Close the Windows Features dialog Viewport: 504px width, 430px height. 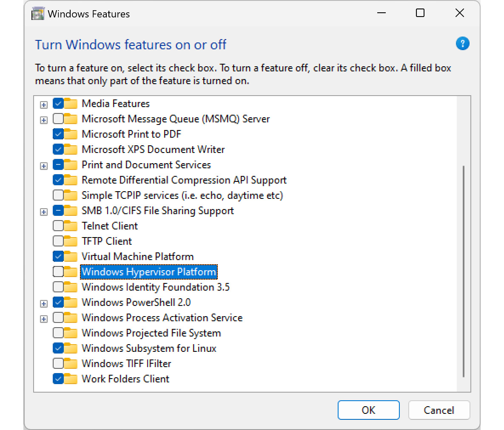click(460, 13)
